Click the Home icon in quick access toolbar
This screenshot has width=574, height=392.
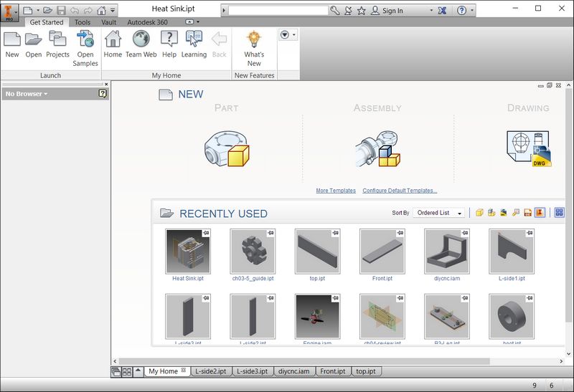101,11
